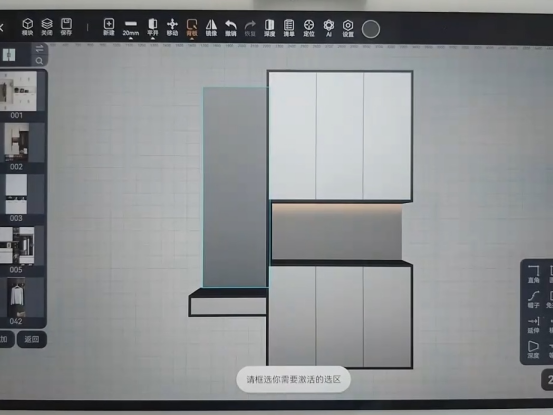
Task: Select the 直角 right-angle tool
Action: pyautogui.click(x=533, y=274)
